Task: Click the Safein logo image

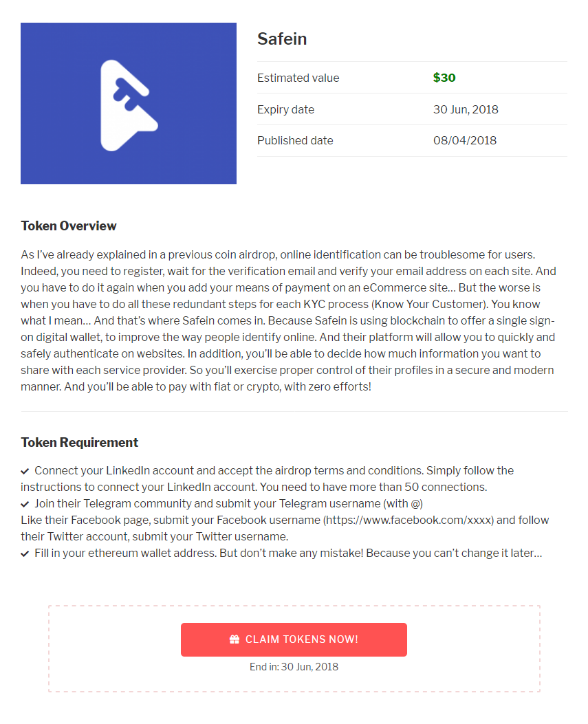Action: [129, 104]
